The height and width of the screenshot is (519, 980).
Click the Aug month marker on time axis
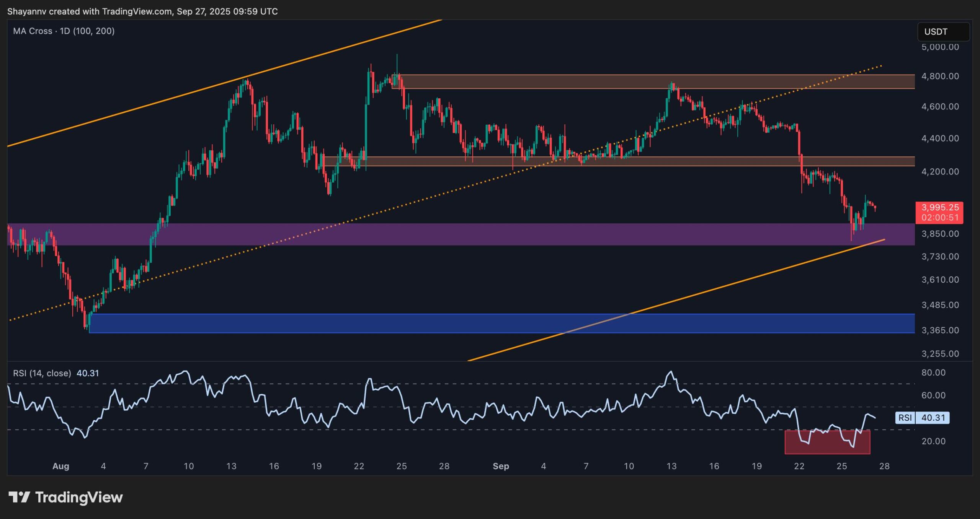tap(60, 466)
